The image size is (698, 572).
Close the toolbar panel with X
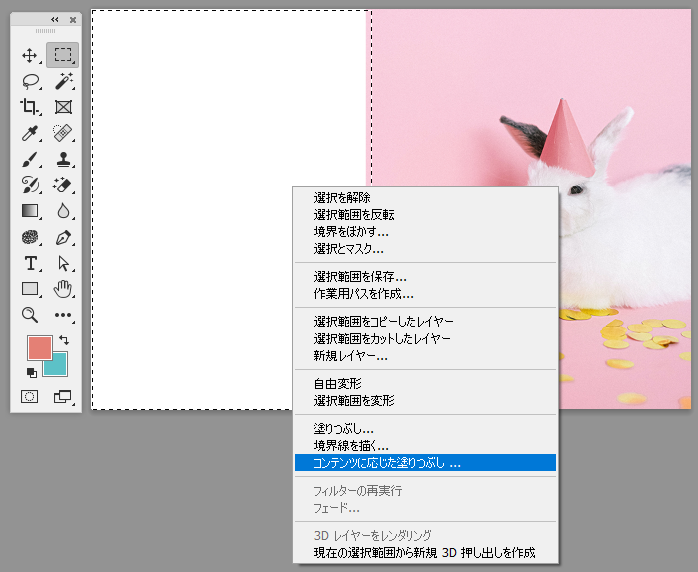pyautogui.click(x=73, y=19)
